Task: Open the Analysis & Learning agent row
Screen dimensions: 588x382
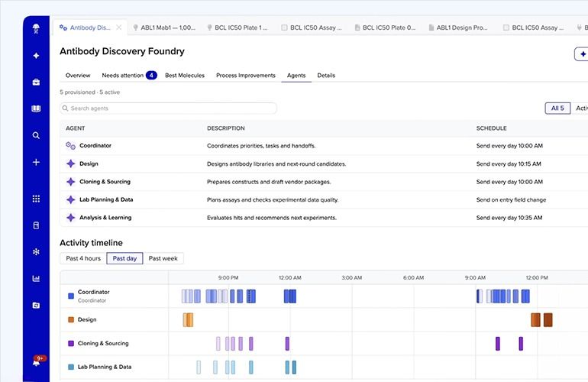Action: [324, 218]
